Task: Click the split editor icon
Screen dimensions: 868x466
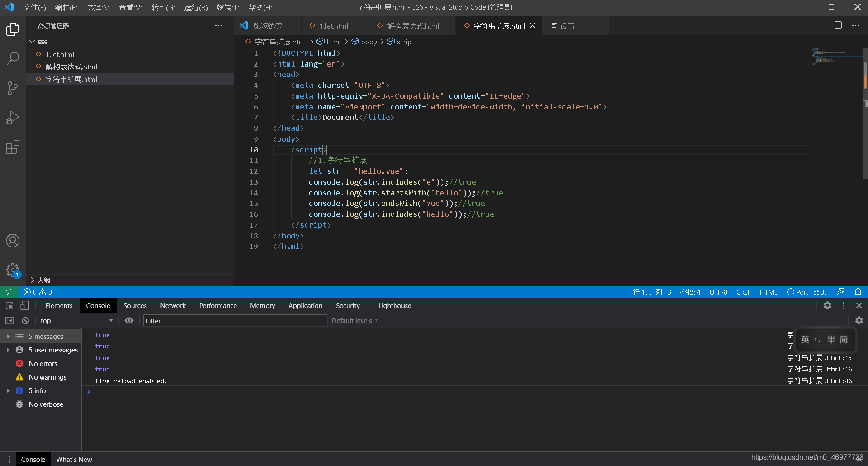Action: click(838, 25)
